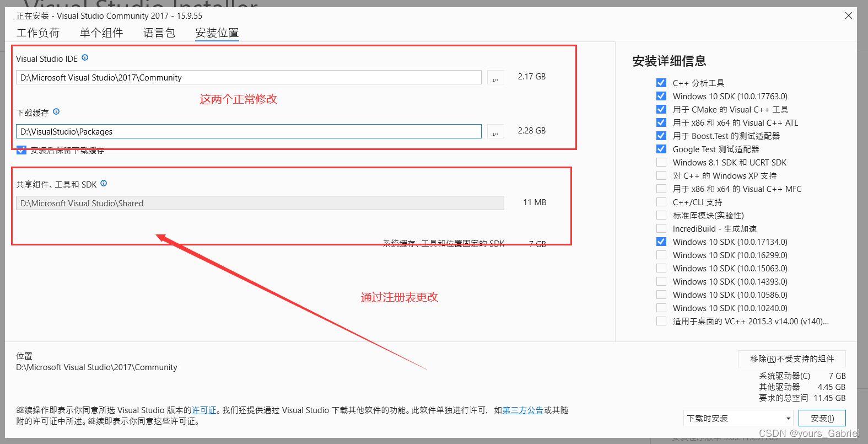Click info icon next to 下载缓存
This screenshot has height=444, width=868.
click(56, 111)
